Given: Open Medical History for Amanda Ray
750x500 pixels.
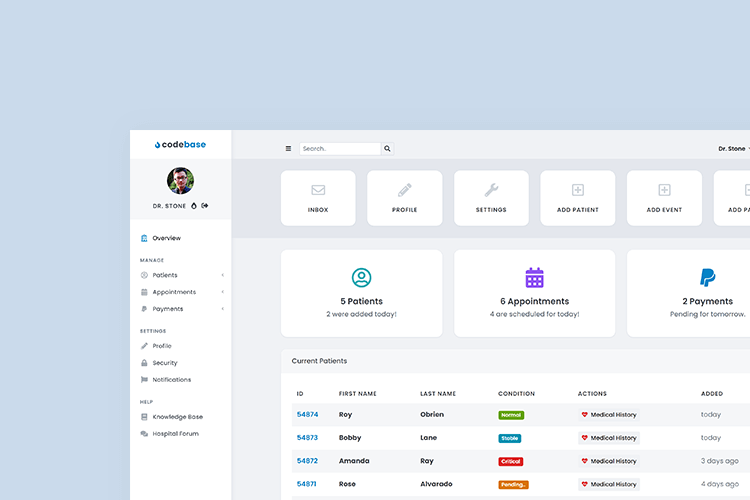Looking at the screenshot, I should click(609, 461).
